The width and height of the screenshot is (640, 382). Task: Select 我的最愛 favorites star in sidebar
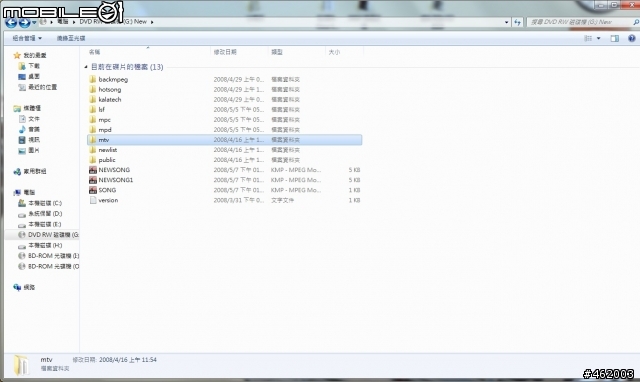pos(30,55)
